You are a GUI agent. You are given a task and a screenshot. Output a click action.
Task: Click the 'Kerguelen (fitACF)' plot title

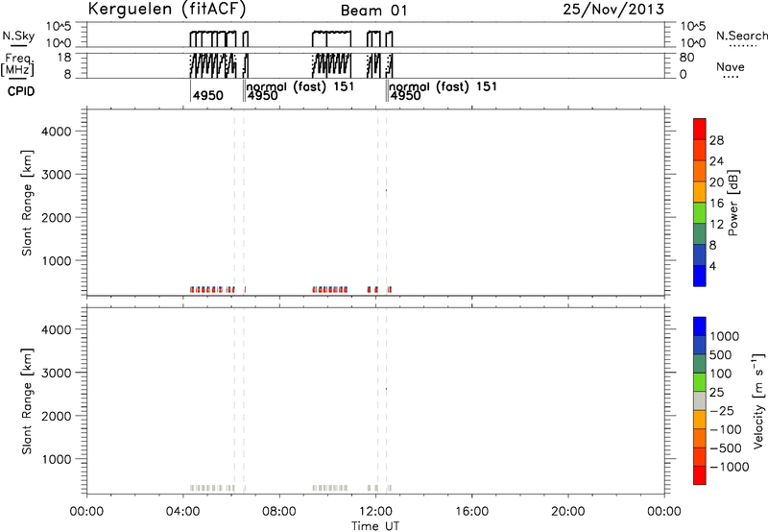click(x=166, y=10)
